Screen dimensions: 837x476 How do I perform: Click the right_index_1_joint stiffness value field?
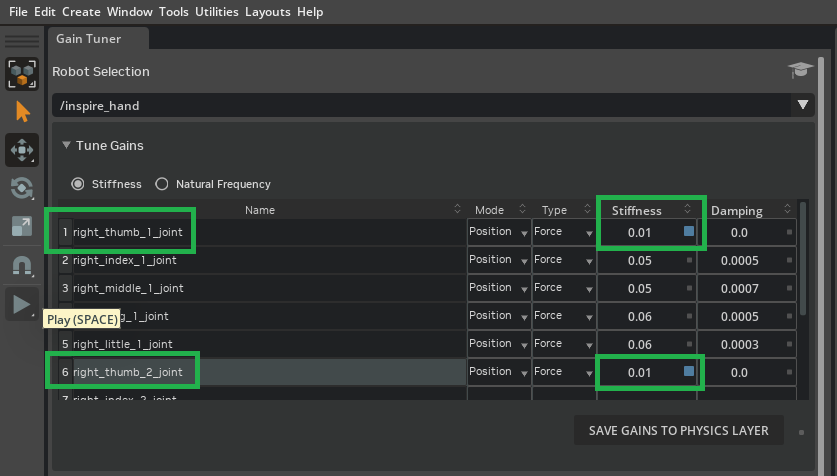pyautogui.click(x=640, y=261)
